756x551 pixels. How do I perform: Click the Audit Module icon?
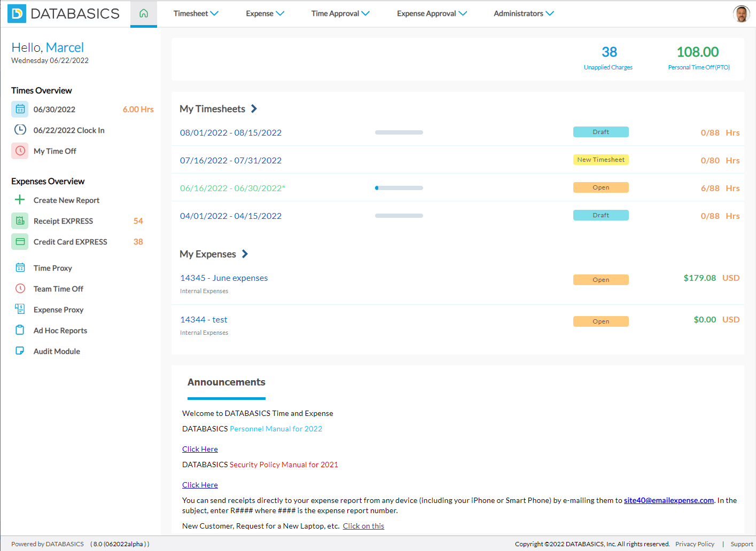[20, 351]
